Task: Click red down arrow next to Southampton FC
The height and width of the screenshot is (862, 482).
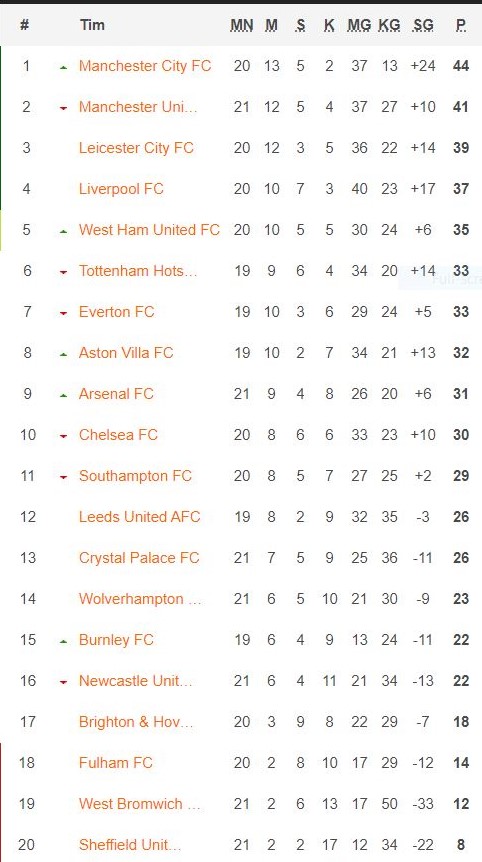Action: point(64,477)
